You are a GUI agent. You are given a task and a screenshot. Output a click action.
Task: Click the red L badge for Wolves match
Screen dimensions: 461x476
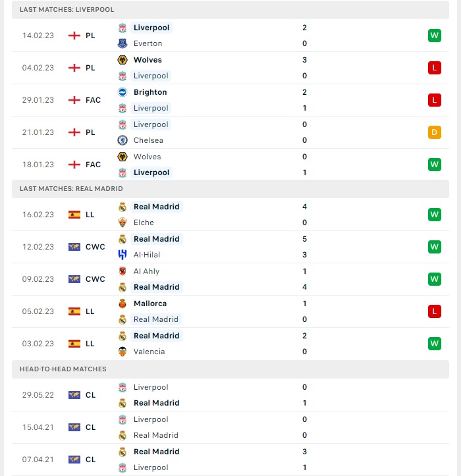coord(434,68)
